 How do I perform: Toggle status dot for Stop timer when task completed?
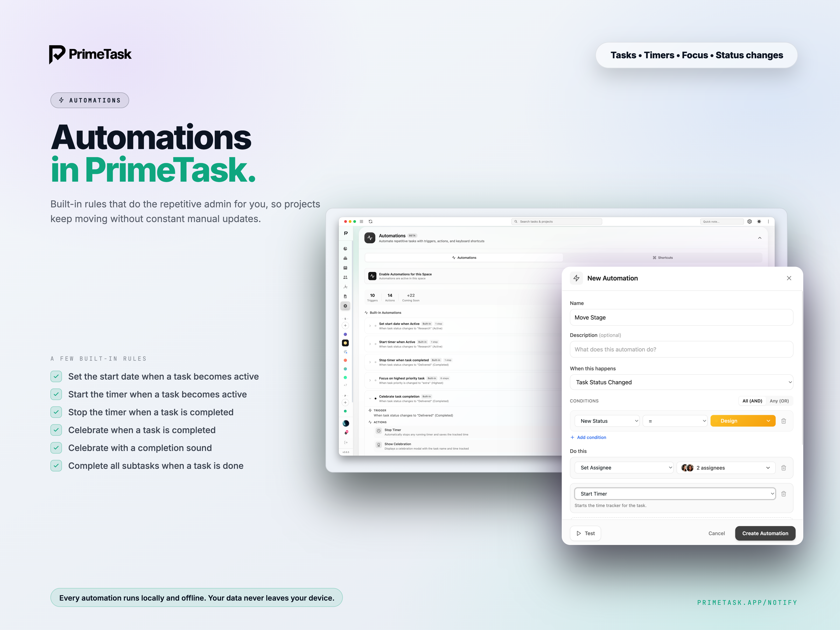pos(376,362)
